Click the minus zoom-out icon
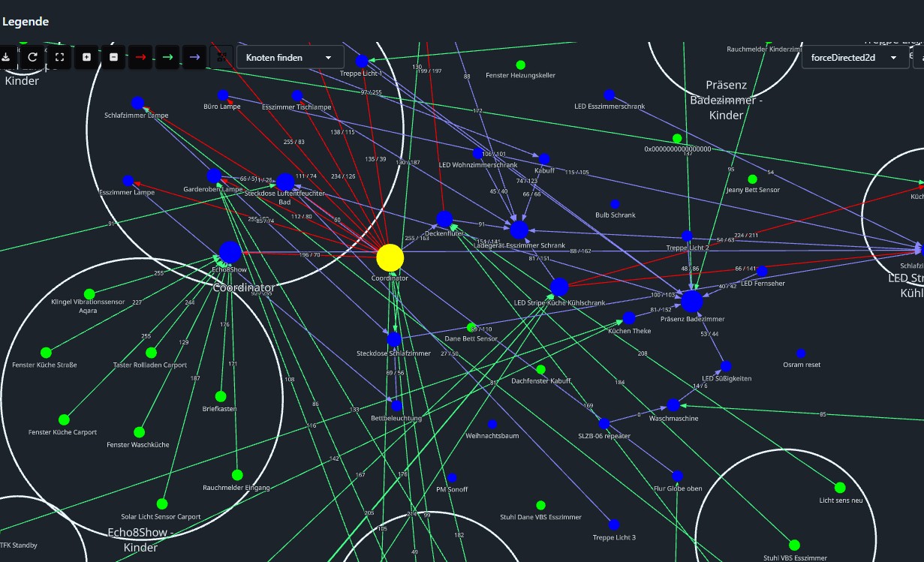924x562 pixels. [x=114, y=57]
